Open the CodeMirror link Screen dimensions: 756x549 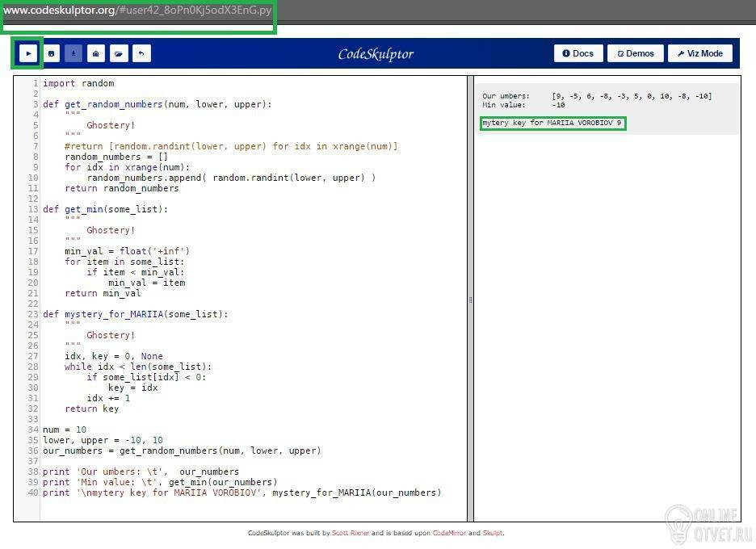449,533
